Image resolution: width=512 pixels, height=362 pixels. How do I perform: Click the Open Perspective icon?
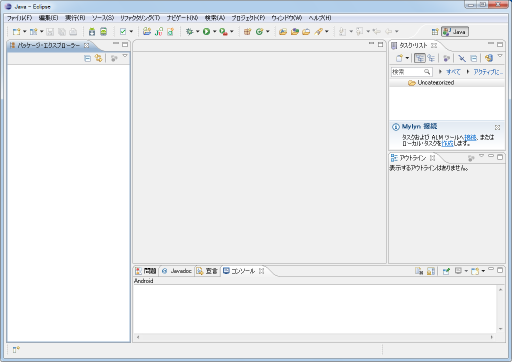point(435,32)
